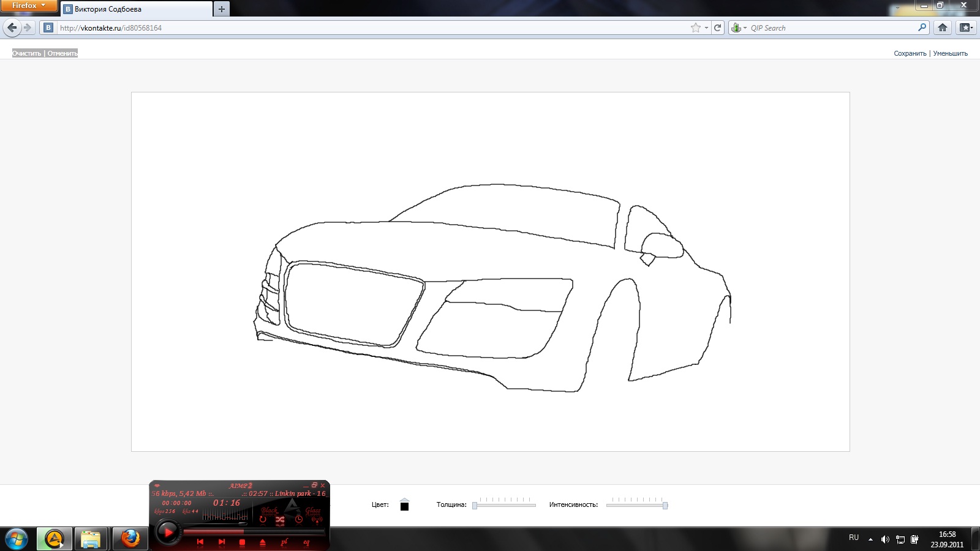This screenshot has width=980, height=551.
Task: Toggle shuffle mode in AIMP
Action: [x=280, y=520]
